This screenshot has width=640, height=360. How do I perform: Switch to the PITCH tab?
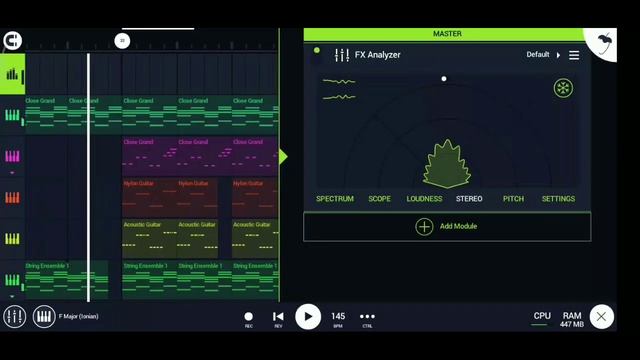[513, 199]
